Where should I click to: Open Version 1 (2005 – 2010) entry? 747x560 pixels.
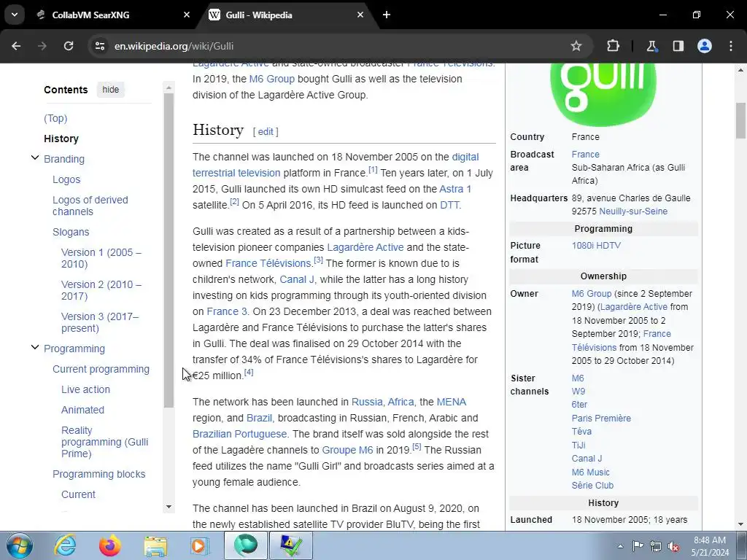tap(101, 258)
